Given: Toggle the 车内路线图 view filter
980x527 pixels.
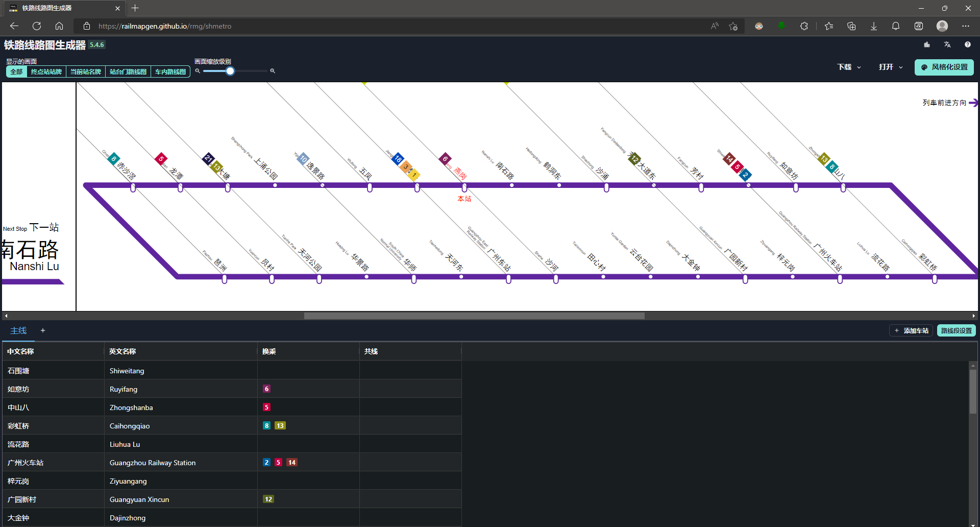Looking at the screenshot, I should (x=170, y=71).
